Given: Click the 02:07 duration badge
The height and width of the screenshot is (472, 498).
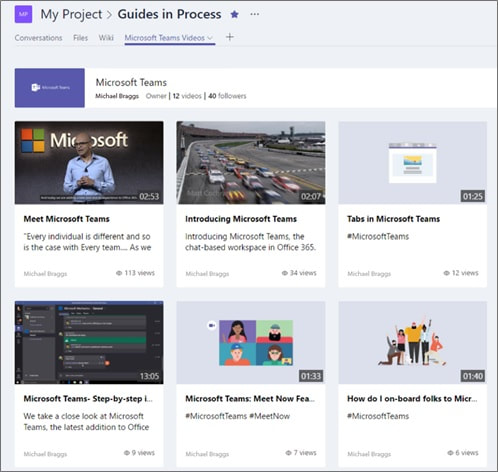Looking at the screenshot, I should (x=311, y=196).
